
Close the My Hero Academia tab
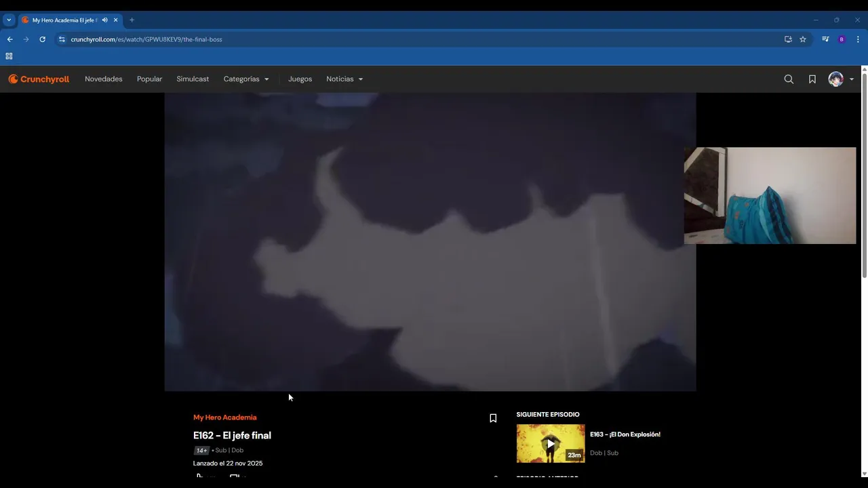click(115, 20)
